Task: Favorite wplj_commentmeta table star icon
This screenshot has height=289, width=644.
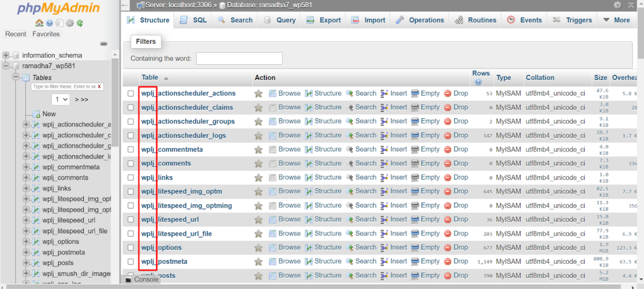Action: click(259, 150)
